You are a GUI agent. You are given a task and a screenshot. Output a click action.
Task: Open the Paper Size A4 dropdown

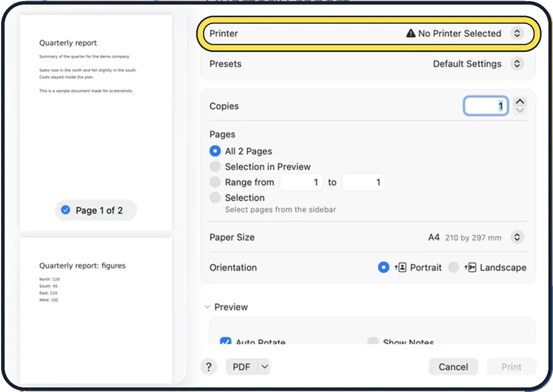click(517, 237)
